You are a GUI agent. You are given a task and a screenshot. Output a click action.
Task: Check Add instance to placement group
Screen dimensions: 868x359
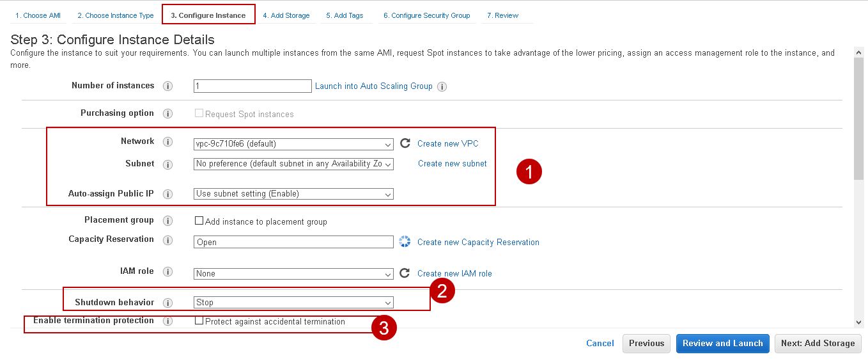pos(199,221)
